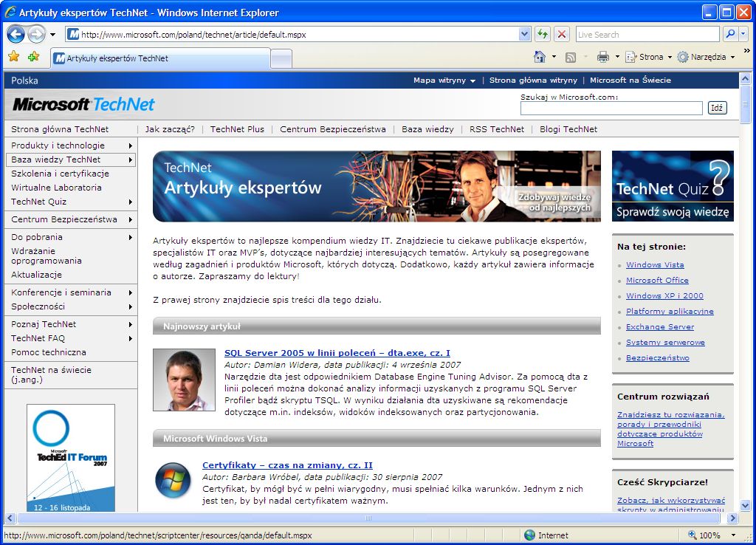This screenshot has width=756, height=545.
Task: Open Pomoc techniczna sidebar link
Action: coord(48,352)
